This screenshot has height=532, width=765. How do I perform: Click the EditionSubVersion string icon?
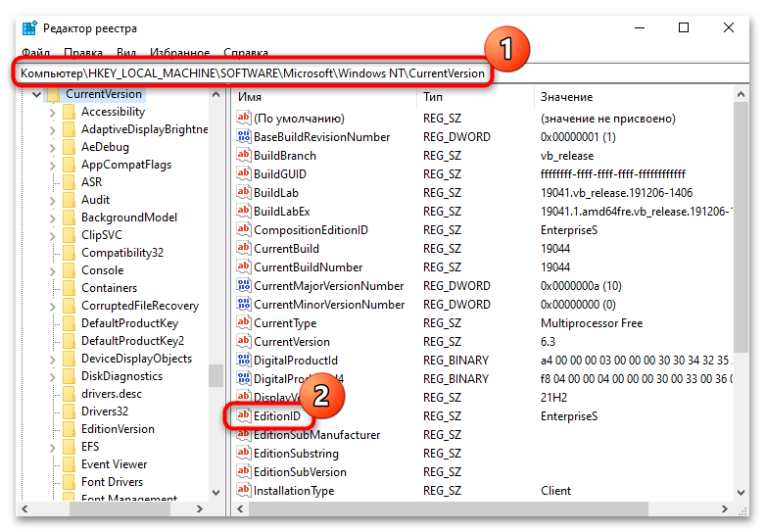(244, 471)
